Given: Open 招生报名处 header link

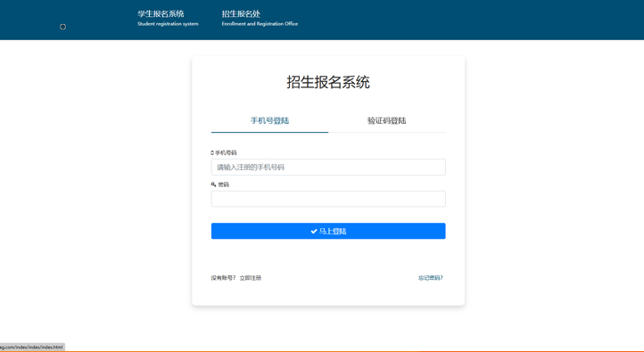Looking at the screenshot, I should coord(260,18).
